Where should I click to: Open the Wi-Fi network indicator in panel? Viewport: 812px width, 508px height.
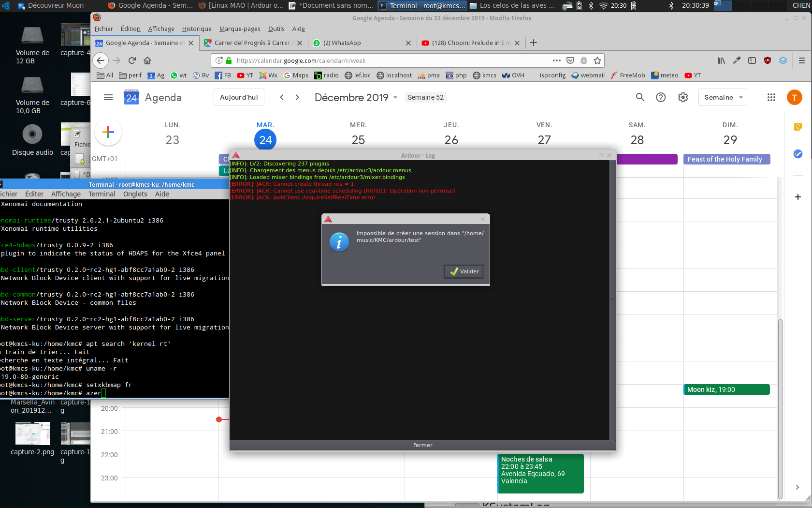pyautogui.click(x=603, y=6)
